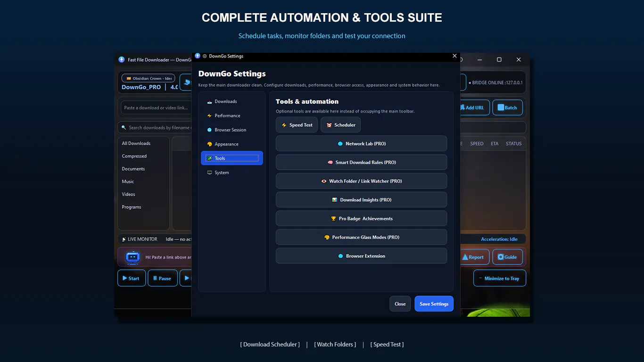Click the tray icon beside Downloads
This screenshot has height=362, width=644.
click(209, 101)
